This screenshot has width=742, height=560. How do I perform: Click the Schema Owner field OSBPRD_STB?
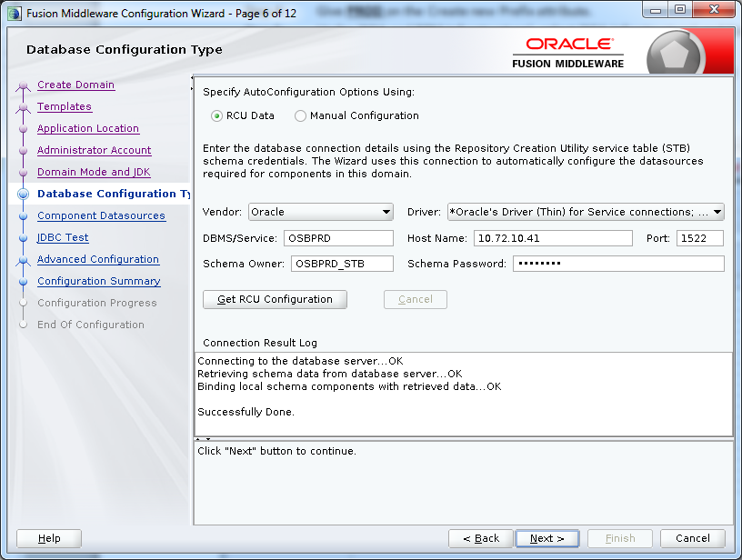[342, 264]
